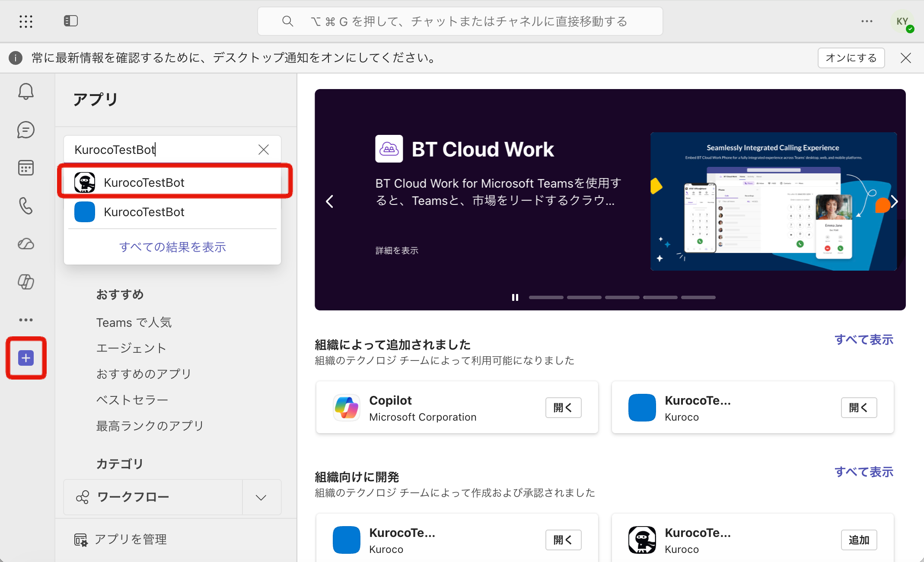
Task: Open エージェント category
Action: [131, 348]
